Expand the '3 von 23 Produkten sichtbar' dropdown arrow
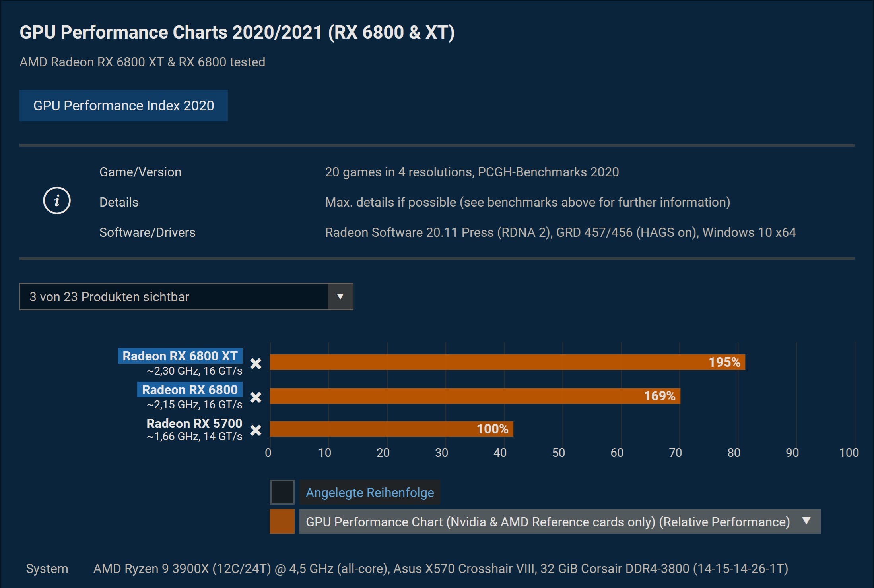874x588 pixels. tap(340, 296)
